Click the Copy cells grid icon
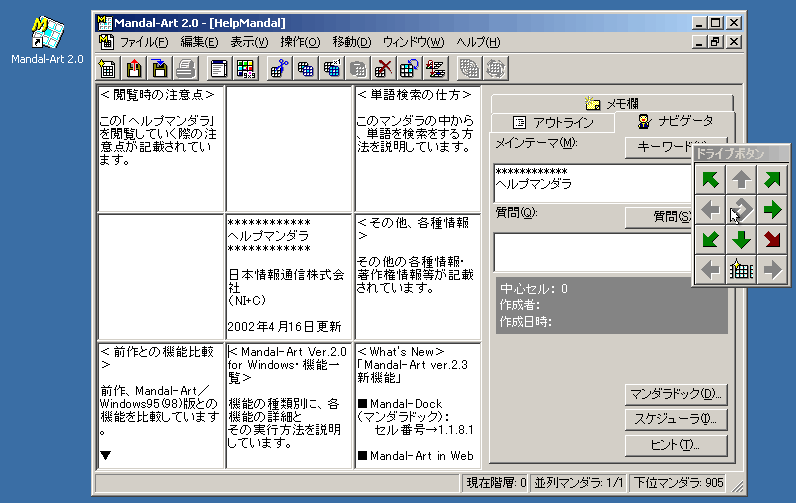Image resolution: width=796 pixels, height=503 pixels. coord(305,69)
